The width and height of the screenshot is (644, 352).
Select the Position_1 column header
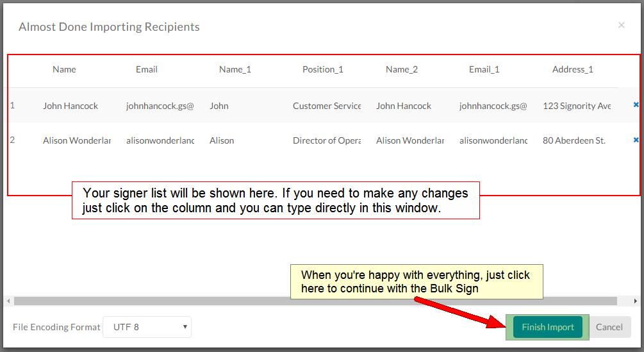point(323,69)
